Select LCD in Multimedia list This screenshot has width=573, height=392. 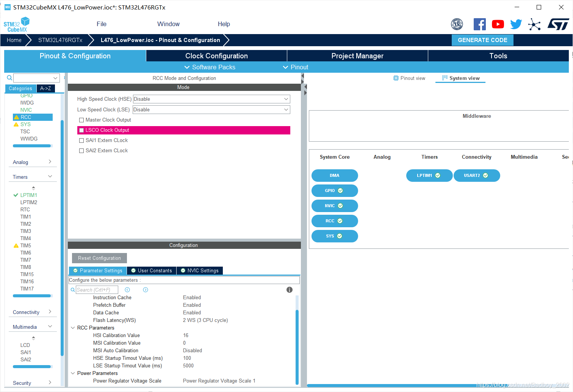(x=25, y=345)
